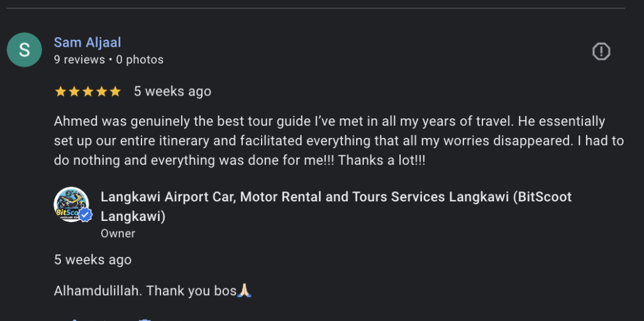Click the second star in the rating

pos(74,92)
